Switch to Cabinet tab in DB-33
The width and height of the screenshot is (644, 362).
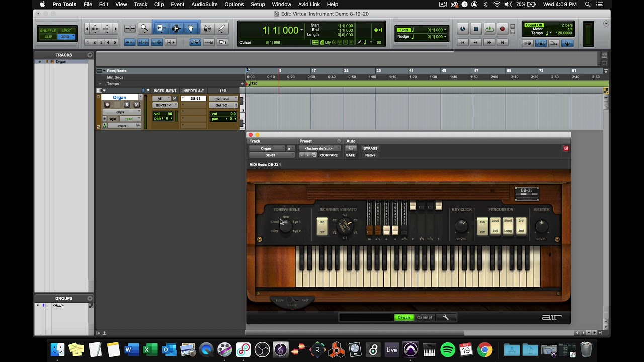(x=425, y=317)
